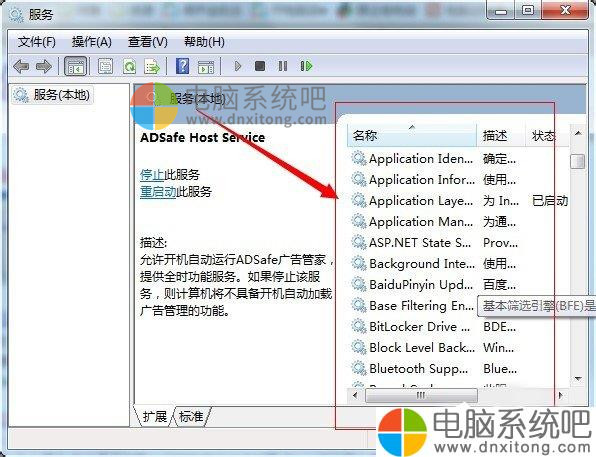Screen dimensions: 596x457
Task: Open the 文件(F) menu
Action: (x=36, y=41)
